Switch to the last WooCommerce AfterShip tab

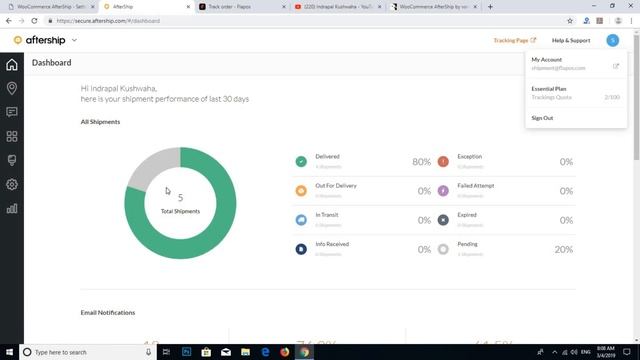tap(433, 7)
